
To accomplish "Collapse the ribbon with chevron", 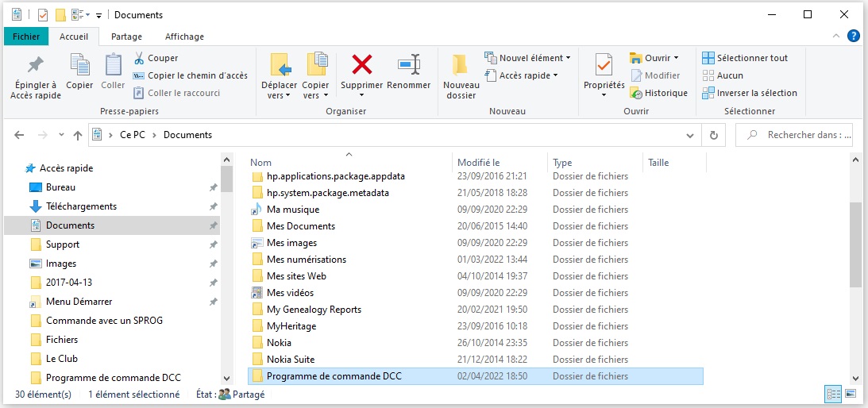I will pos(836,37).
